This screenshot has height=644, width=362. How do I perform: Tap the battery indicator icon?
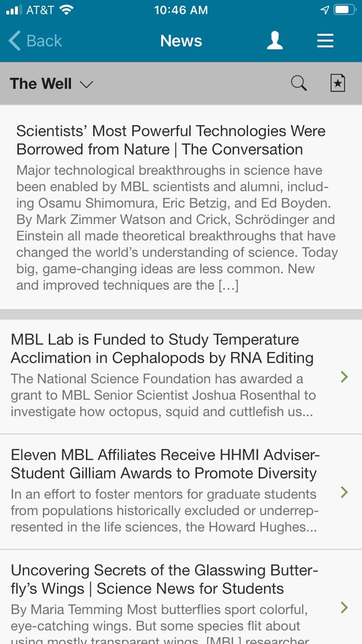(x=345, y=10)
